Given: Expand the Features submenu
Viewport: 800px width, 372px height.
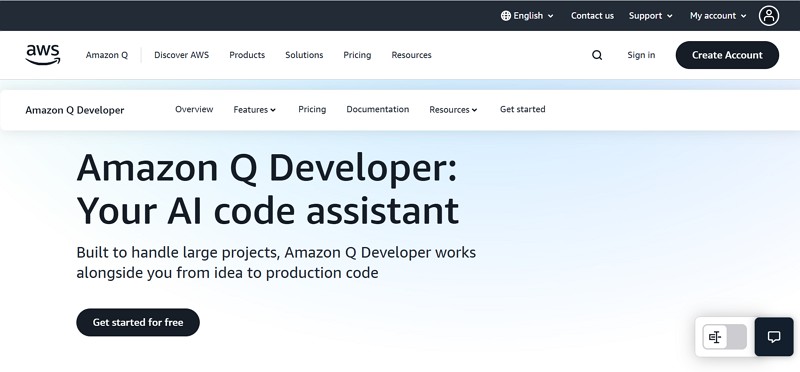Looking at the screenshot, I should tap(255, 110).
